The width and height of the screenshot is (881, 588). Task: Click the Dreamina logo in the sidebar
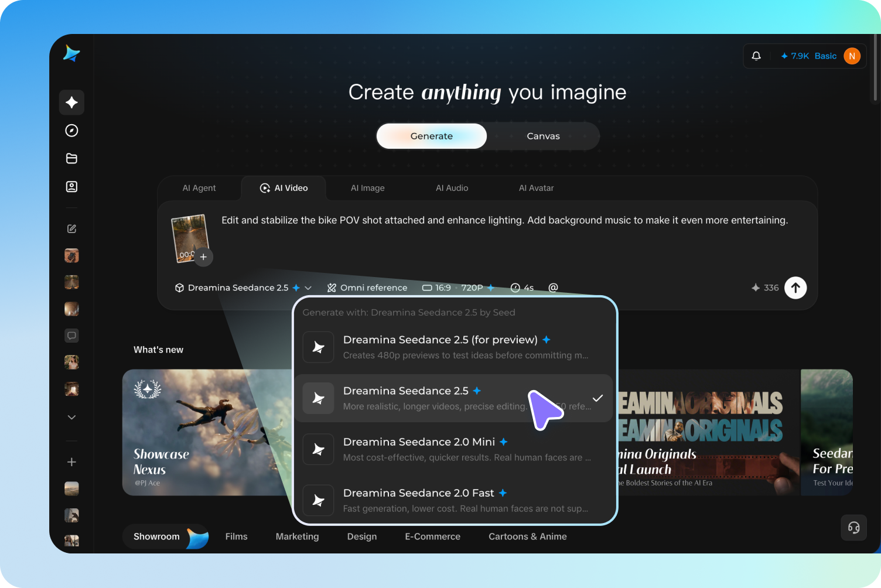(71, 53)
